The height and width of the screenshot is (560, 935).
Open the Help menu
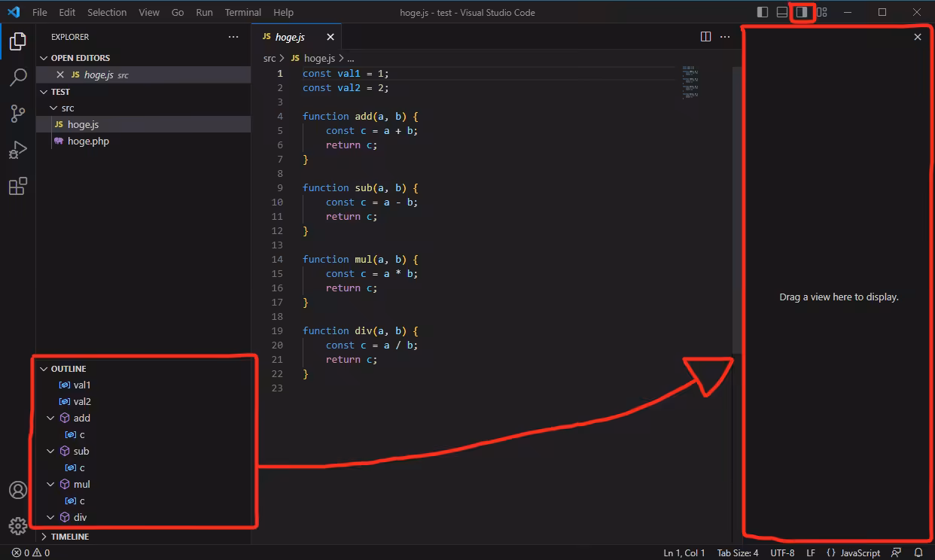pos(284,12)
